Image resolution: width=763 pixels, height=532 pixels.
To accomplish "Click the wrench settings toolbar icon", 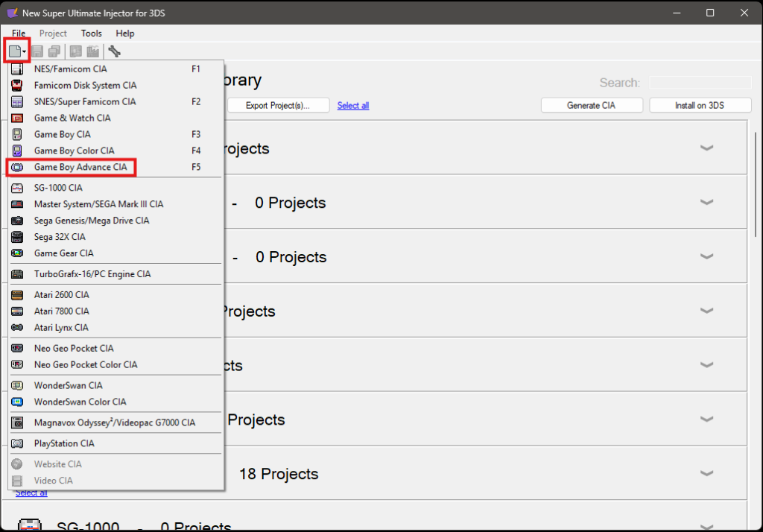I will coord(114,51).
